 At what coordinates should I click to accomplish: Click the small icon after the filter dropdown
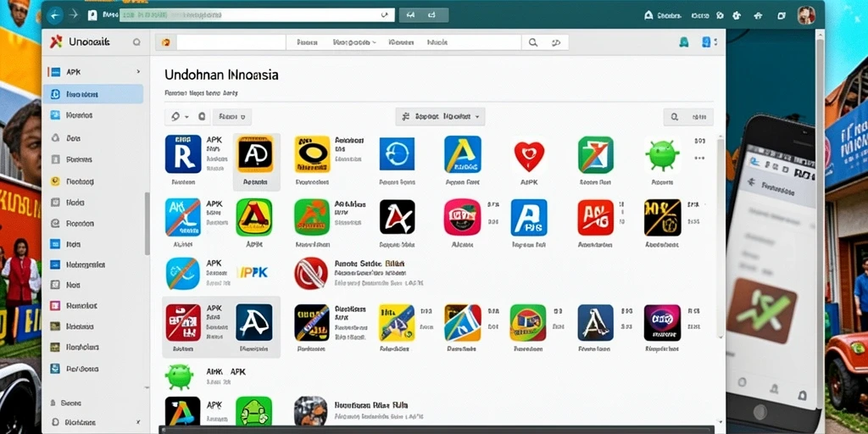(202, 117)
